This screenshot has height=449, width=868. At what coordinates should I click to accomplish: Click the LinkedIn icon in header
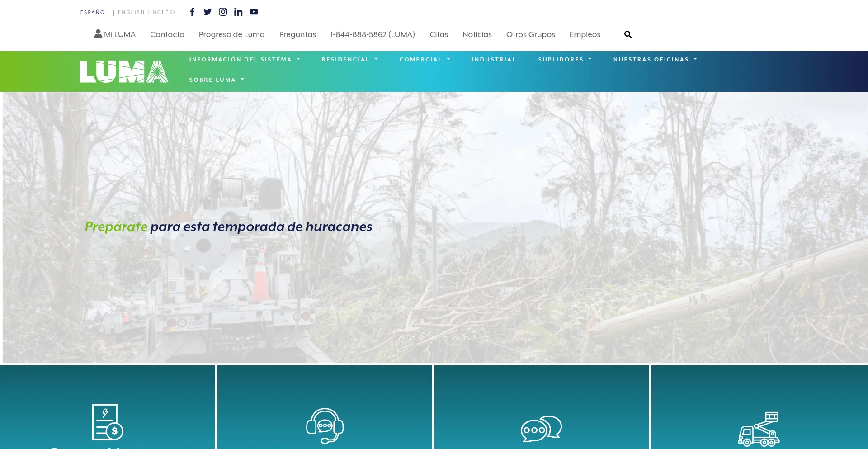[238, 12]
